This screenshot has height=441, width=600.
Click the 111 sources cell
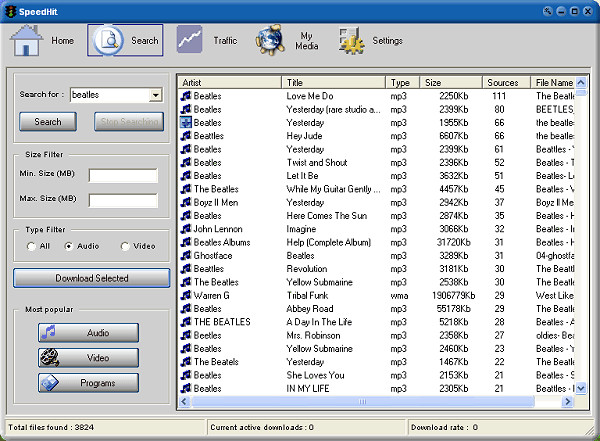(x=499, y=96)
